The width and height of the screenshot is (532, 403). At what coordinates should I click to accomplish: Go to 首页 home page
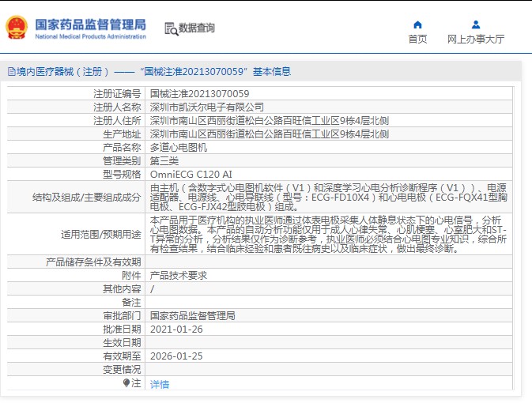click(417, 39)
